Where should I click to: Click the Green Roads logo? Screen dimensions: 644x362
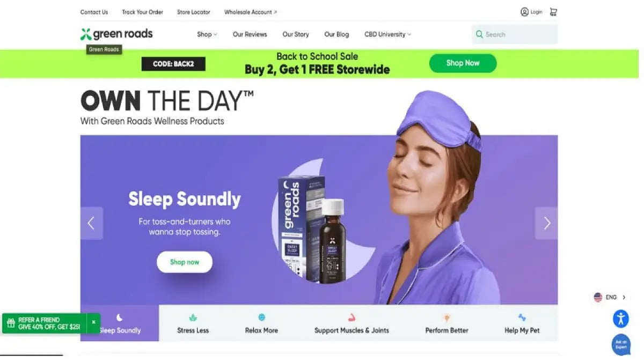point(116,34)
